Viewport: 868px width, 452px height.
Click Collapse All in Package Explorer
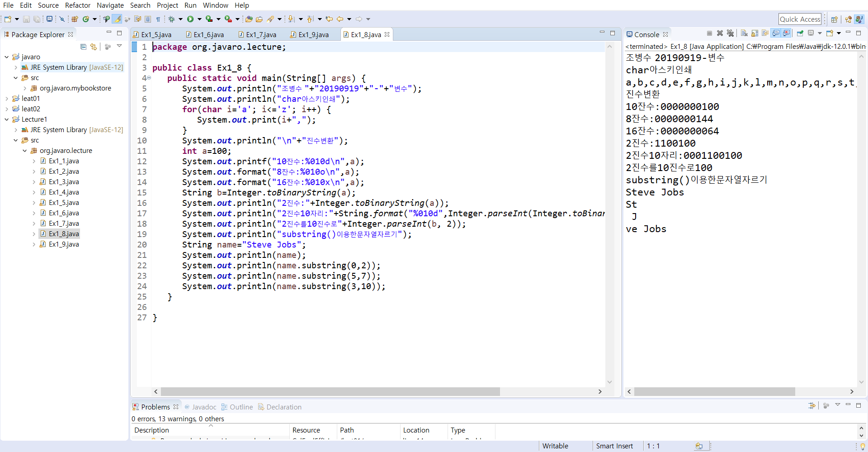tap(83, 47)
